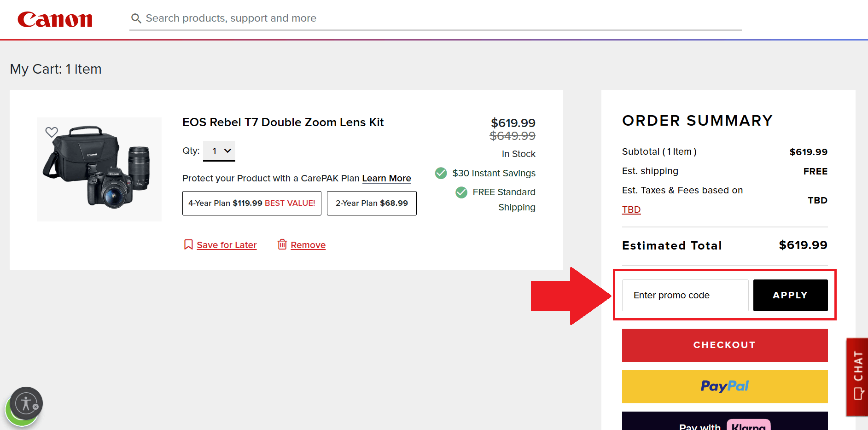This screenshot has width=868, height=430.
Task: Pay with the PayPal button
Action: click(724, 386)
